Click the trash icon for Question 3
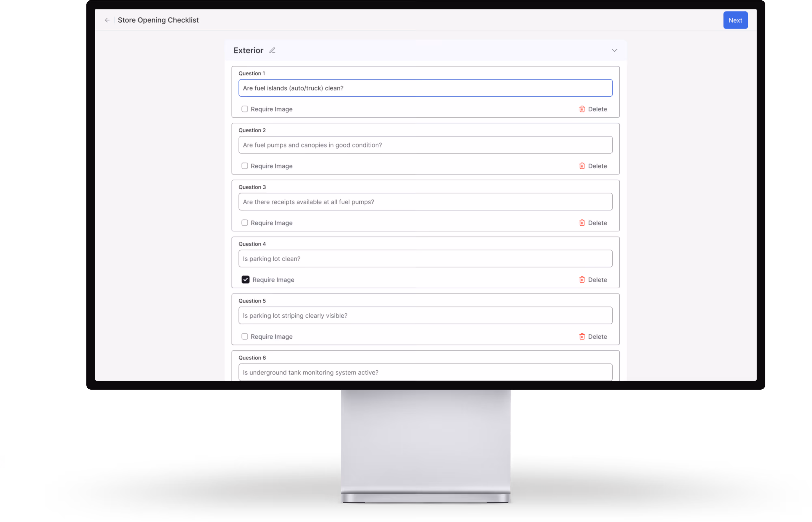Screen dimensions: 812x522 [582, 223]
